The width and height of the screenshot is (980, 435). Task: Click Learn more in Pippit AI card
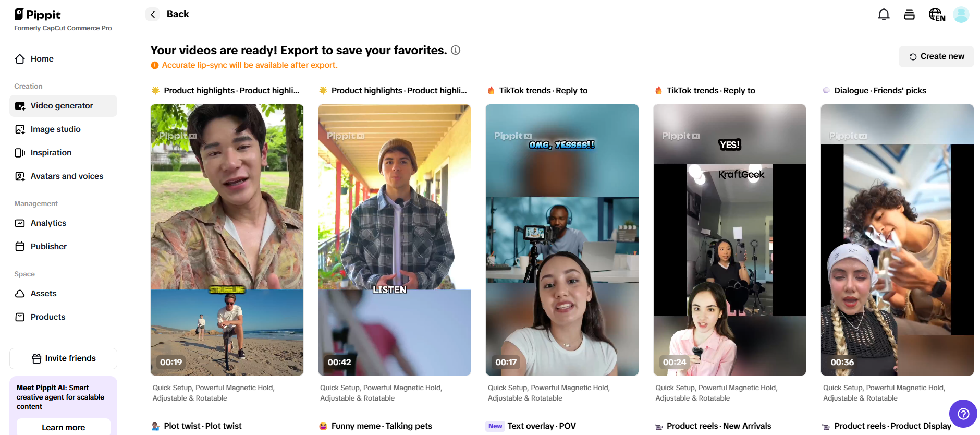click(63, 427)
